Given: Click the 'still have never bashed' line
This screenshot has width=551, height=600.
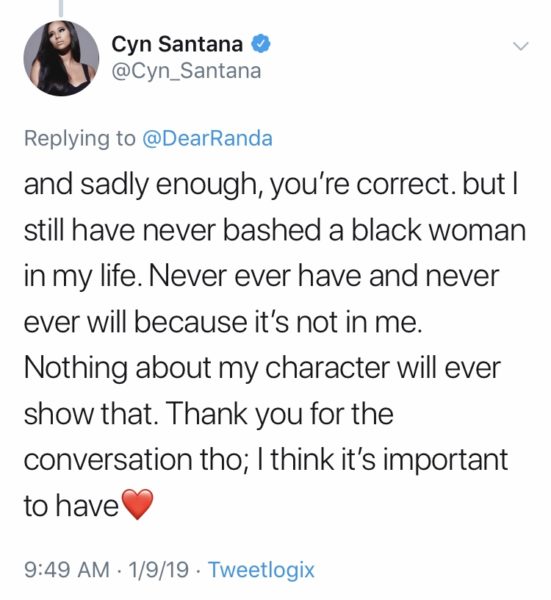Looking at the screenshot, I should pos(275,230).
